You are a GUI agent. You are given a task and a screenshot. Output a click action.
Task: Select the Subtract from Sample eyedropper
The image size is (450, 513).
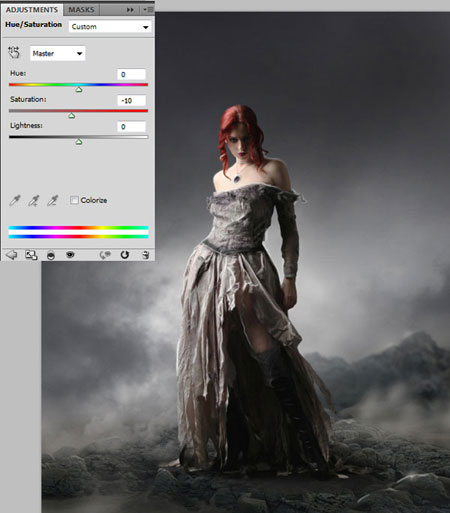[x=52, y=200]
